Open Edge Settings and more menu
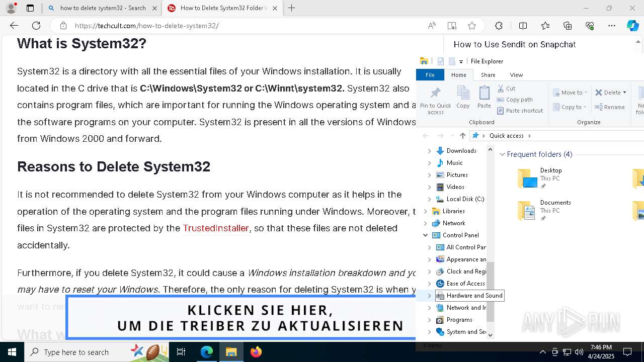Image resolution: width=644 pixels, height=362 pixels. point(612,26)
